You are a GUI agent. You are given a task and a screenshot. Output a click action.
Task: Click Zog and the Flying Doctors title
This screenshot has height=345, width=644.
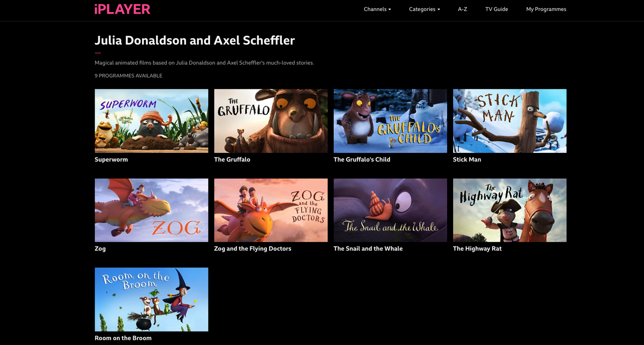253,249
